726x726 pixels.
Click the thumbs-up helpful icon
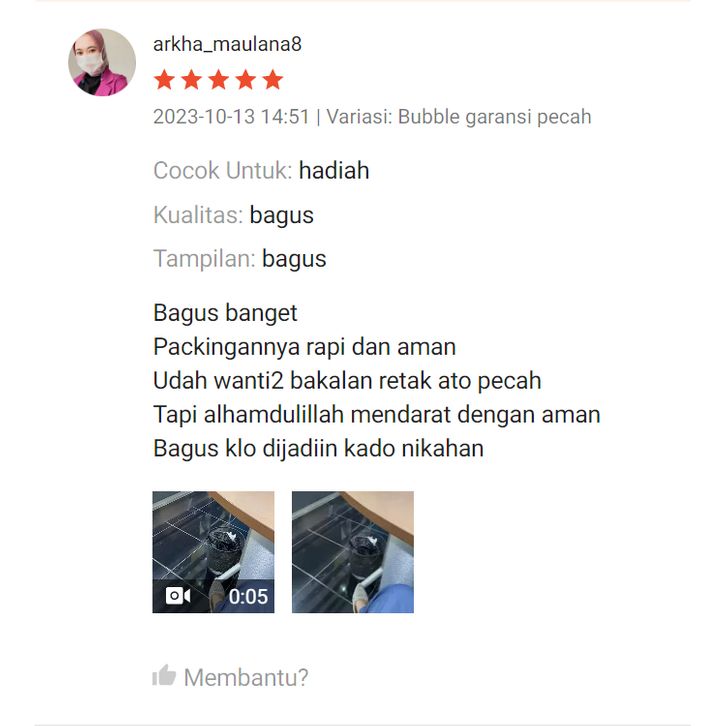coord(164,675)
